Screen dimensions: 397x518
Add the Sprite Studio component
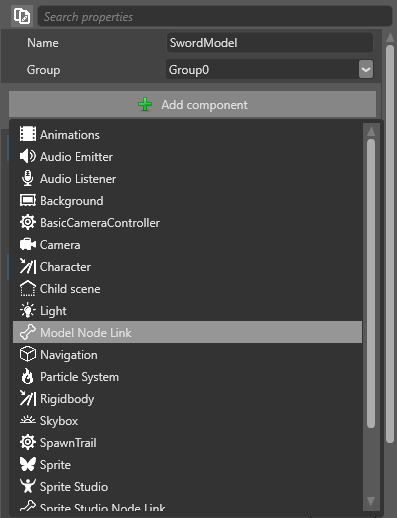[x=187, y=486]
